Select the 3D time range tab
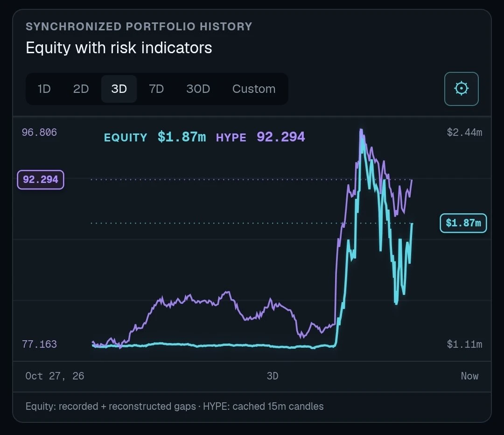Screen dimensions: 504x435 click(119, 89)
